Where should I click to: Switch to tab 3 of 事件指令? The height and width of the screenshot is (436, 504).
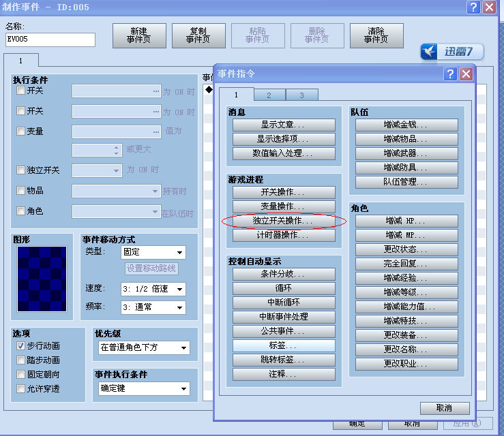coord(302,95)
